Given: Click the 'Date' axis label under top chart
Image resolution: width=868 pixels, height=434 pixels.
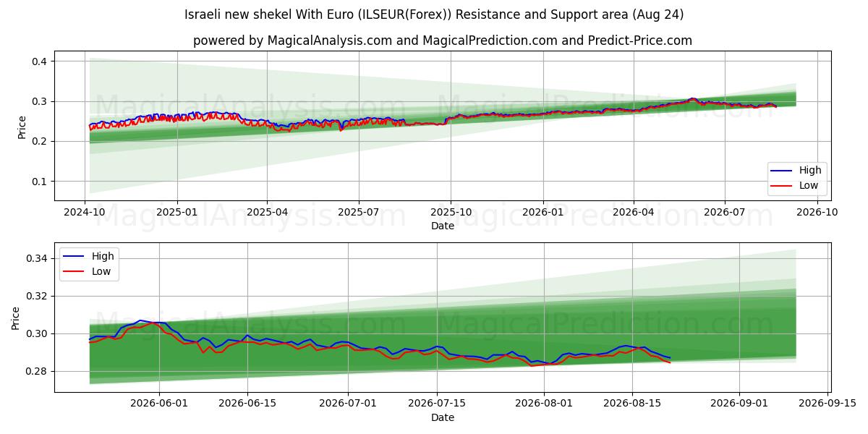Looking at the screenshot, I should tap(443, 226).
